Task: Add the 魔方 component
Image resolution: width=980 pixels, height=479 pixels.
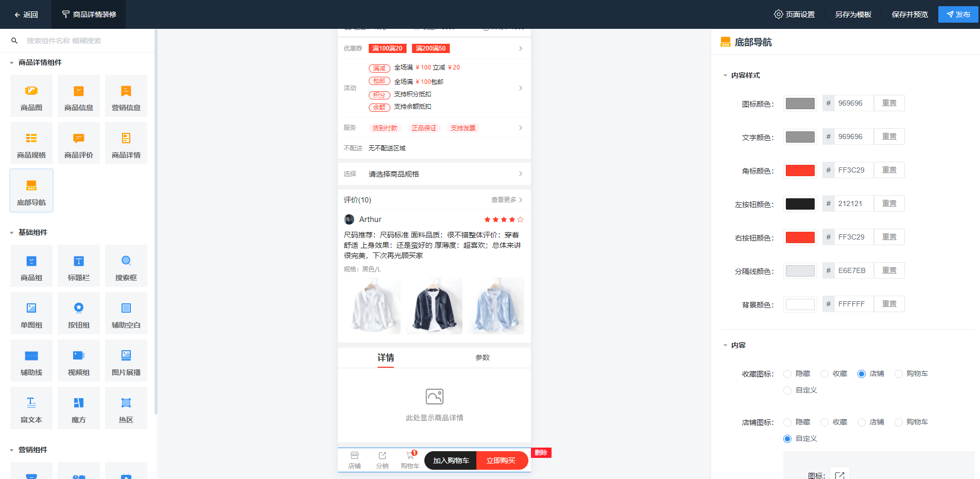Action: [x=79, y=408]
